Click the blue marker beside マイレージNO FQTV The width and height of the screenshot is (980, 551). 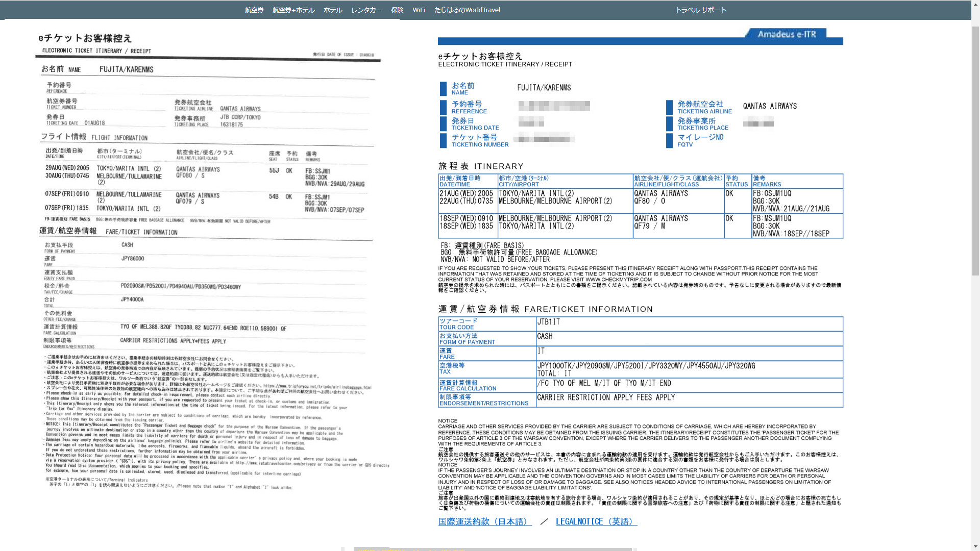(x=669, y=140)
